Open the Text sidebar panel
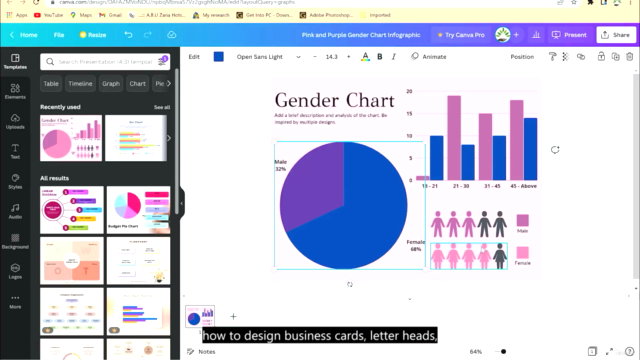 (15, 151)
